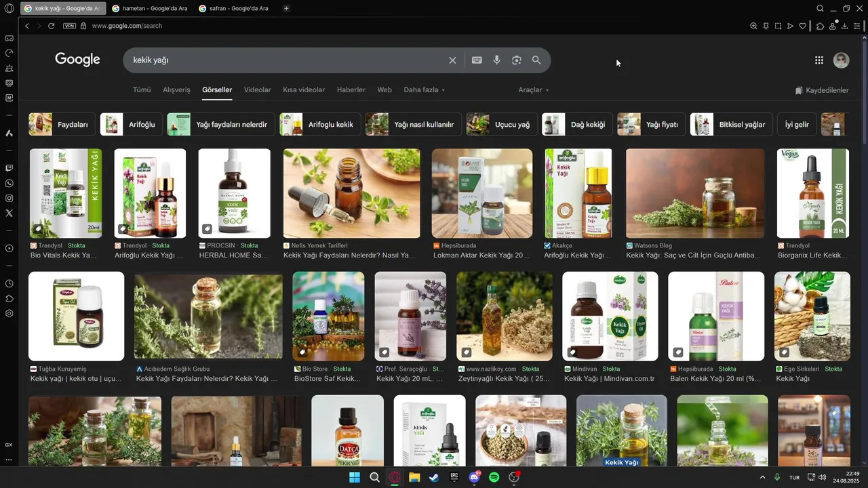
Task: Open Spotify from the taskbar
Action: click(x=494, y=477)
